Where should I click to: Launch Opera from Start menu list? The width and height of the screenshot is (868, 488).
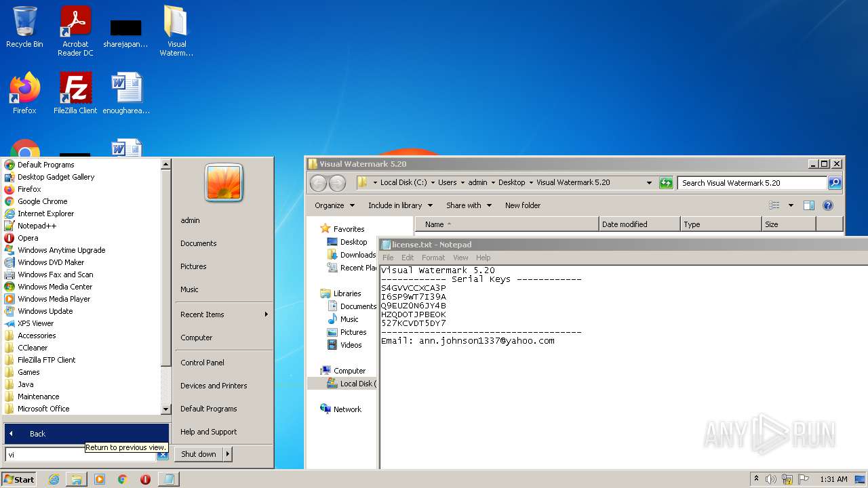[28, 238]
